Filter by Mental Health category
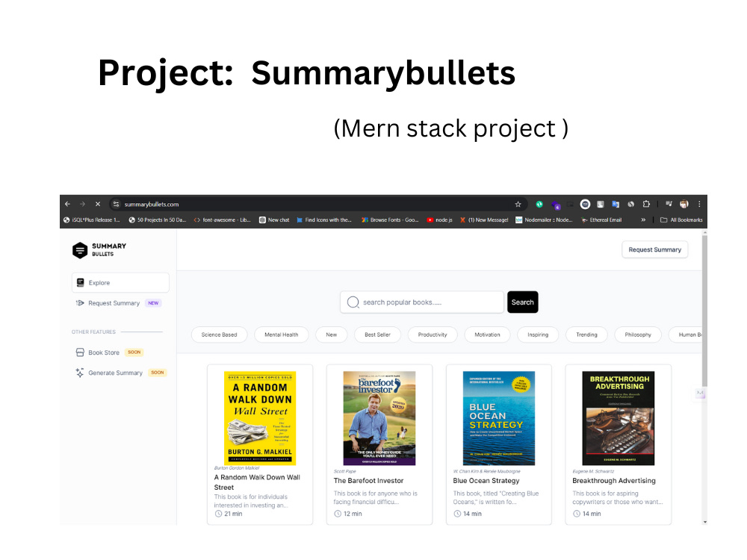The image size is (747, 560). click(281, 335)
